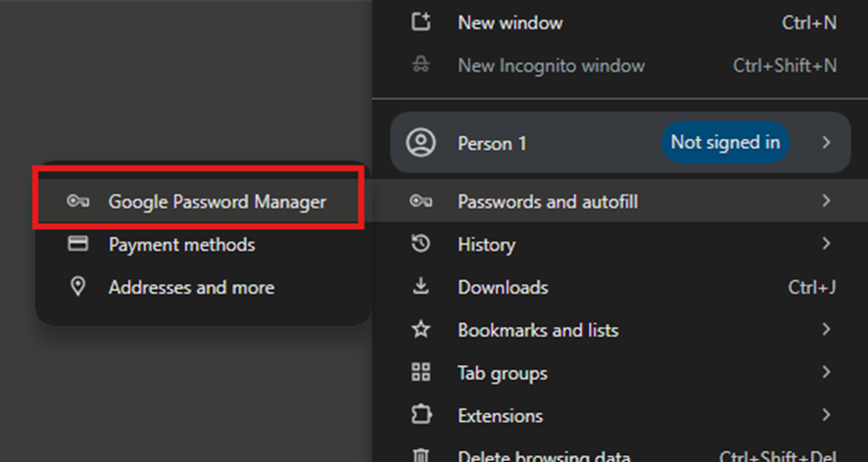The width and height of the screenshot is (868, 462).
Task: Expand the History submenu arrow
Action: [x=826, y=244]
